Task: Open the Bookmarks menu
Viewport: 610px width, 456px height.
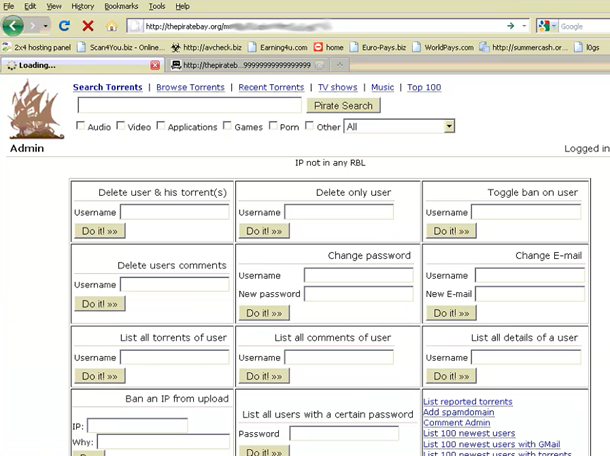Action: [x=121, y=6]
